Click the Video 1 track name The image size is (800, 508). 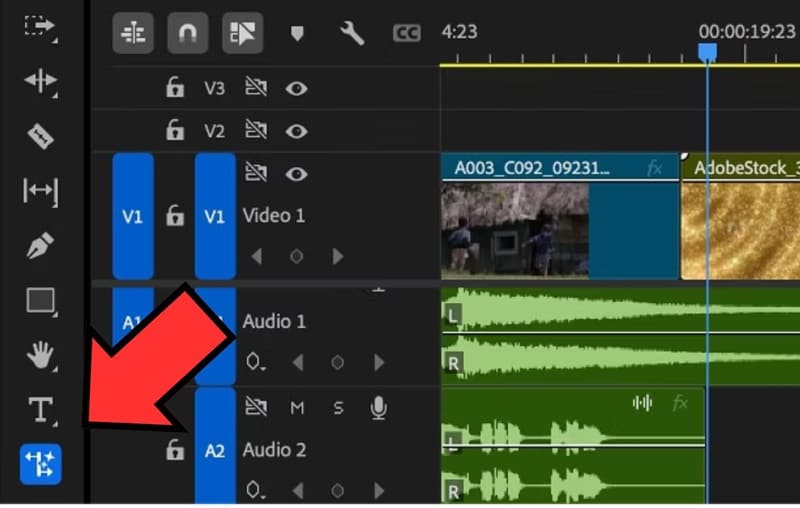tap(273, 216)
